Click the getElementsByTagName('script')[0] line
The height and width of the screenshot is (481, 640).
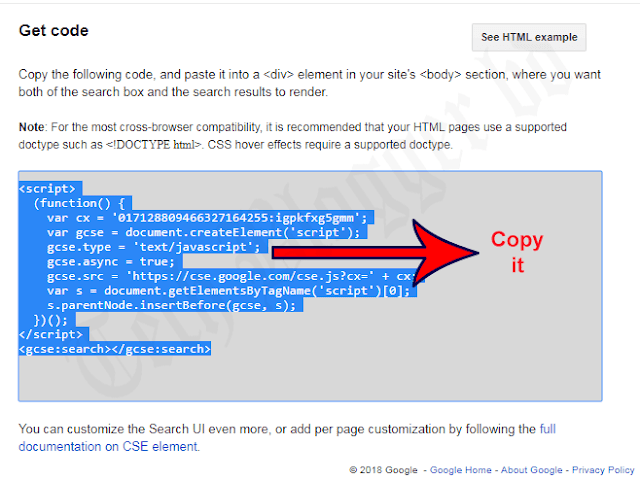[229, 291]
